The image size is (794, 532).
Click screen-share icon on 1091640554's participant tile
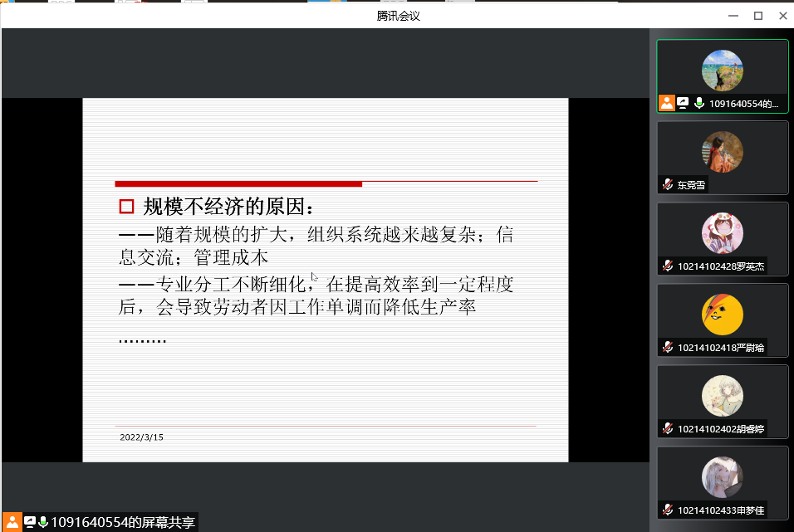(683, 103)
